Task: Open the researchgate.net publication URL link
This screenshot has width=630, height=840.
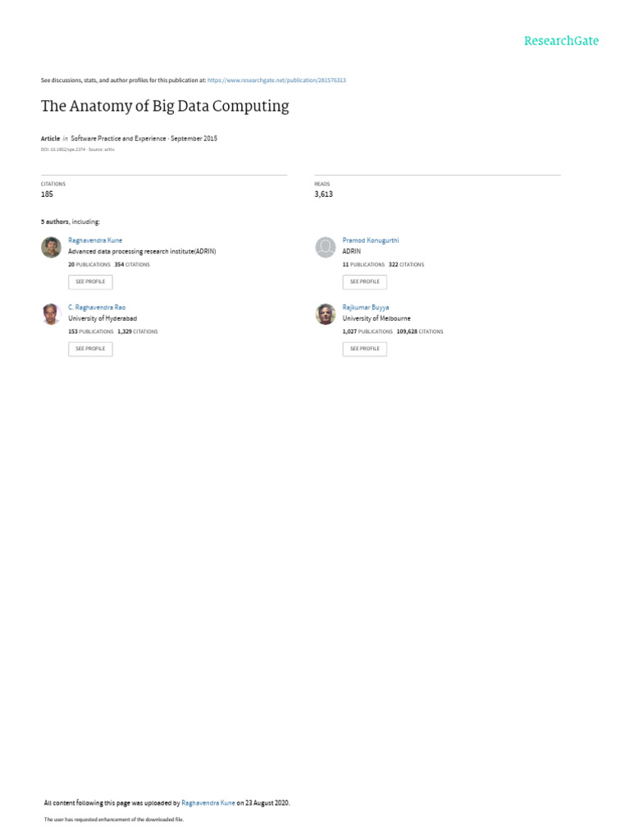Action: coord(276,80)
